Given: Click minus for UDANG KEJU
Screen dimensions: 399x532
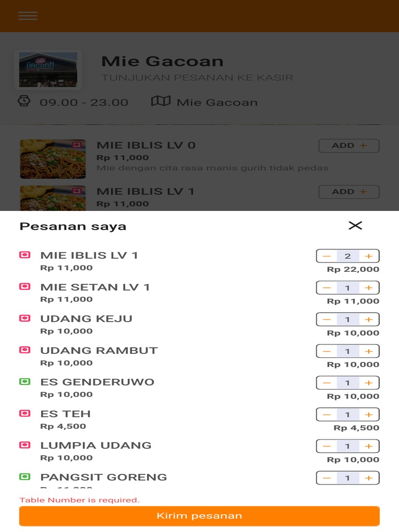Looking at the screenshot, I should point(327,320).
